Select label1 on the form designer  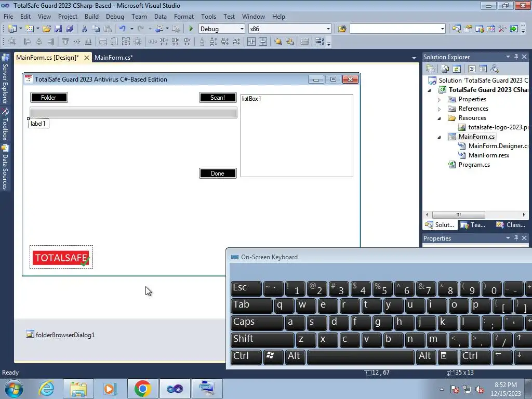(x=38, y=124)
